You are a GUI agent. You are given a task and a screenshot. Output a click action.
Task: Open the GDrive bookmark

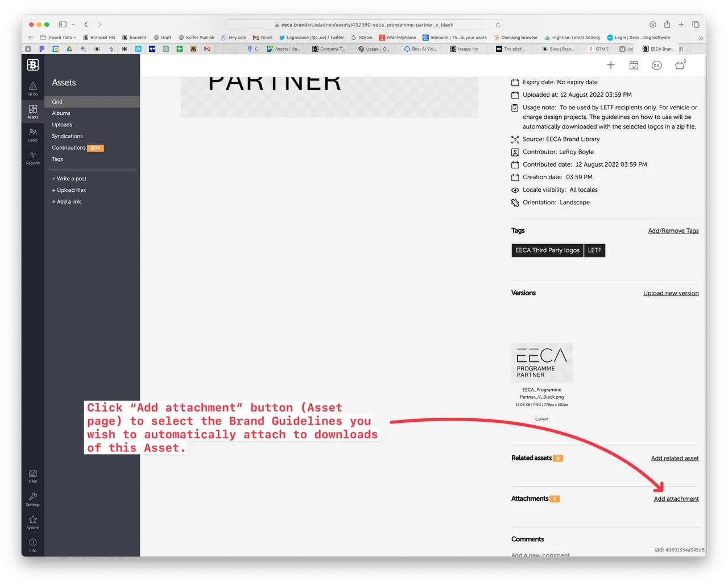click(362, 38)
